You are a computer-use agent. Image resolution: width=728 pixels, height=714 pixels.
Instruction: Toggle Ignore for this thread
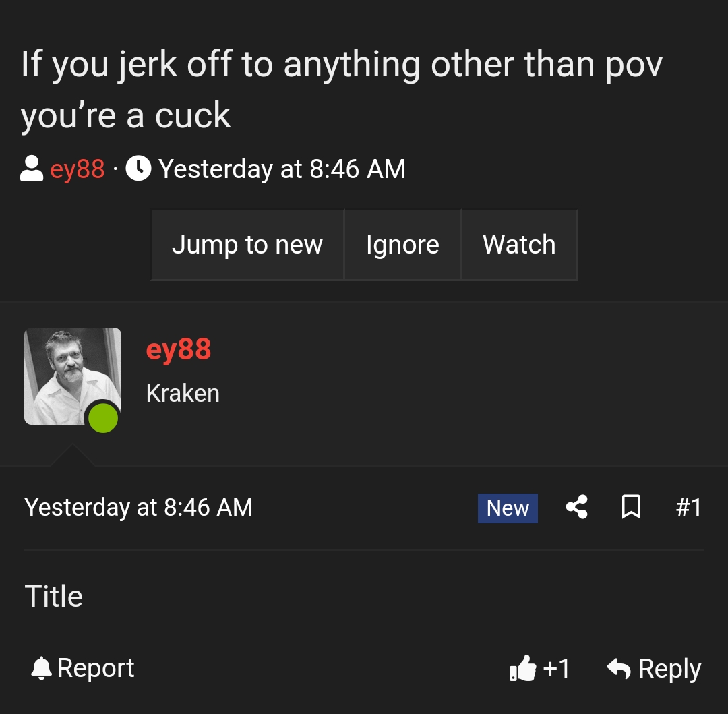click(x=402, y=245)
